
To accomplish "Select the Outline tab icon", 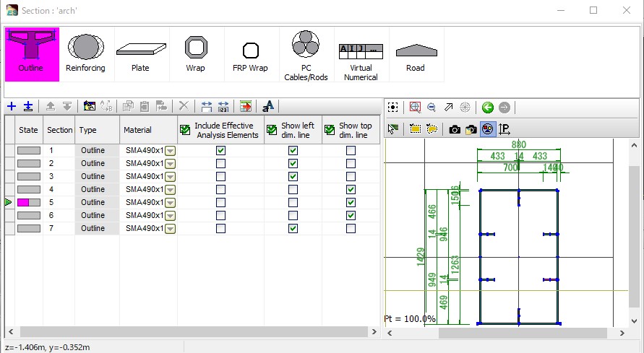I will pyautogui.click(x=32, y=55).
